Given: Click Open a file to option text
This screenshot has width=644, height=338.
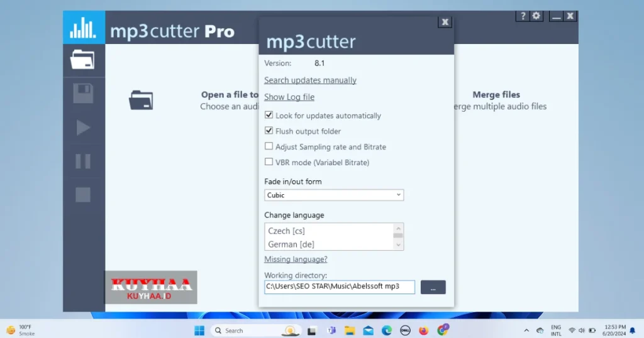Looking at the screenshot, I should click(230, 95).
